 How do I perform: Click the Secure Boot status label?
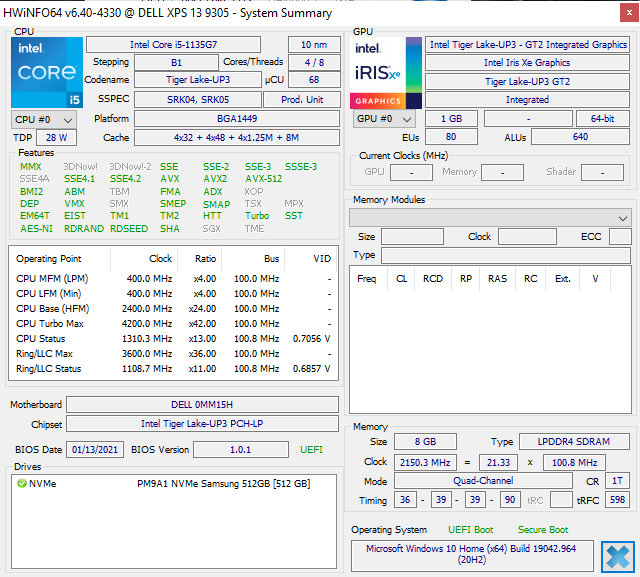coord(542,530)
